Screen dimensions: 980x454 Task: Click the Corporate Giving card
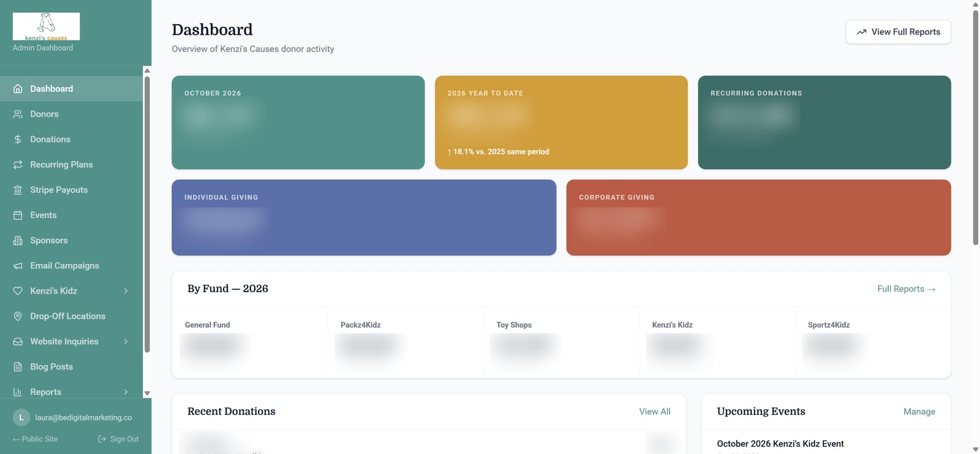(x=758, y=218)
